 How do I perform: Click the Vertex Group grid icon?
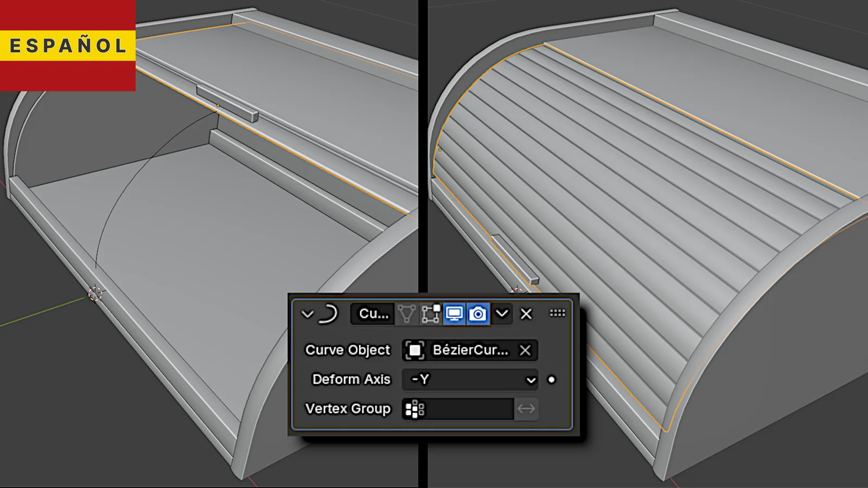[x=414, y=409]
